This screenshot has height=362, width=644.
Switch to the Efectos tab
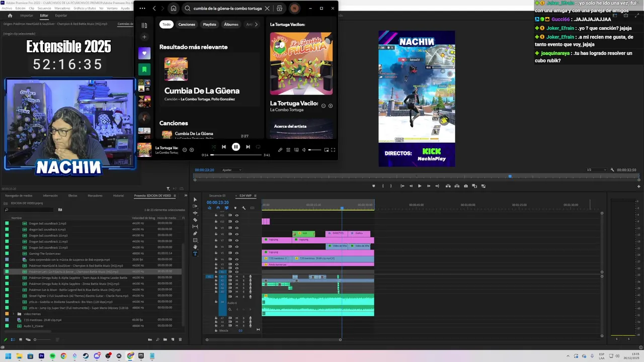click(72, 196)
